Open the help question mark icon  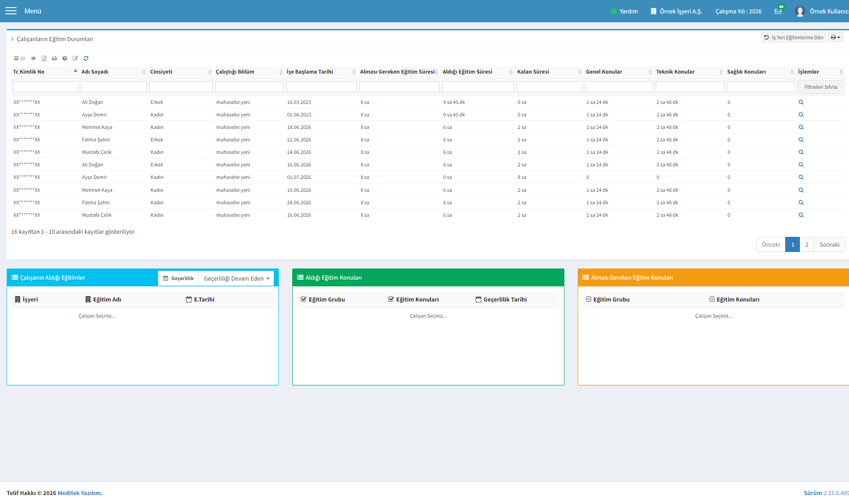tap(65, 58)
